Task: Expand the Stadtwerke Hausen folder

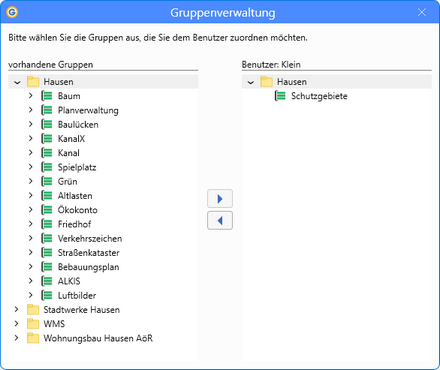Action: 16,309
